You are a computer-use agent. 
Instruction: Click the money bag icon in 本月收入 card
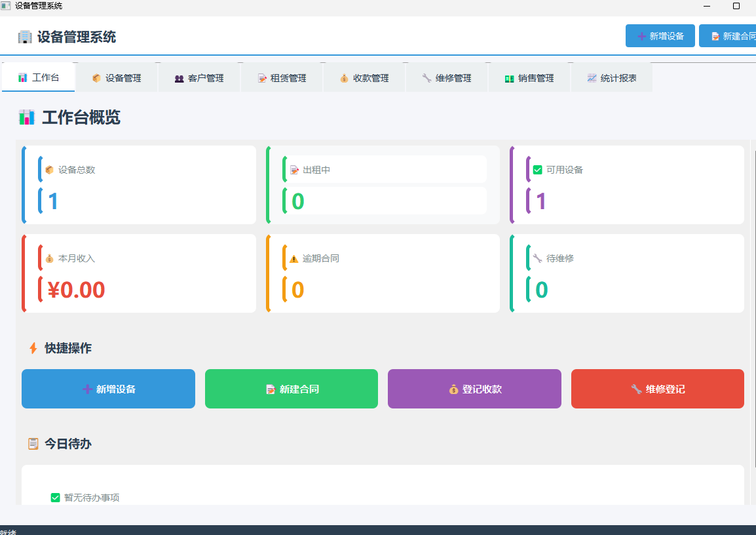50,258
